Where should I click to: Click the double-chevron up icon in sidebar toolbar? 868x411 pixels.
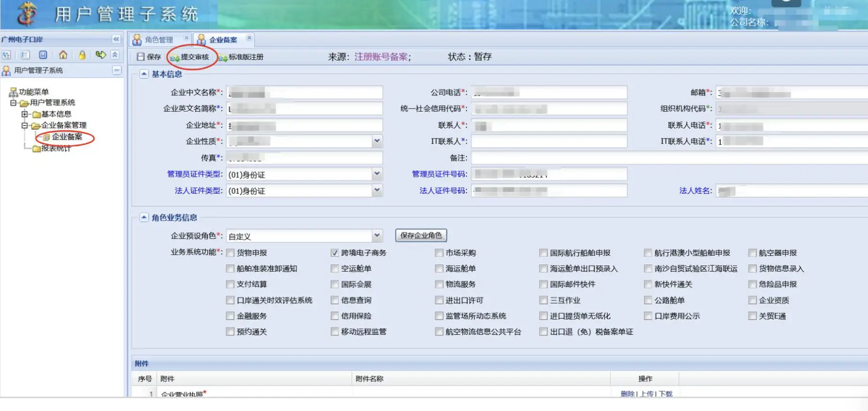[115, 55]
